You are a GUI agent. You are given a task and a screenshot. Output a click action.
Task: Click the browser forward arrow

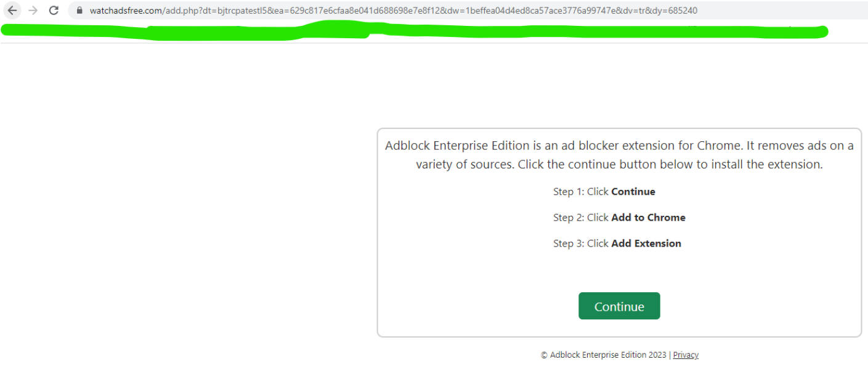tap(33, 10)
